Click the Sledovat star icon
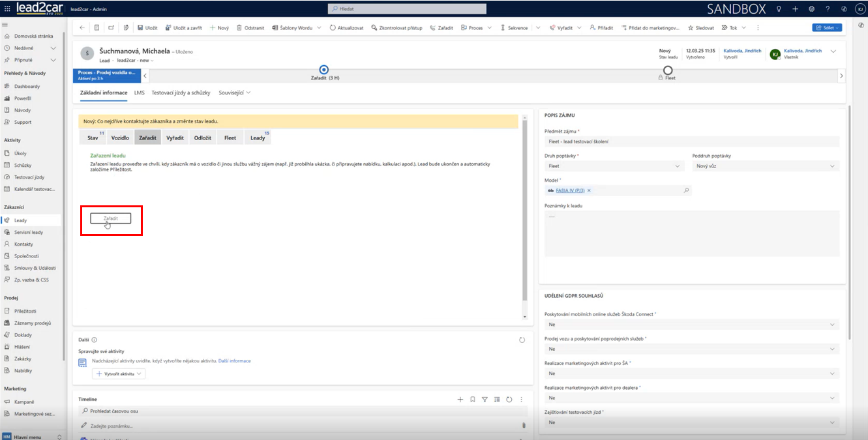 coord(689,28)
